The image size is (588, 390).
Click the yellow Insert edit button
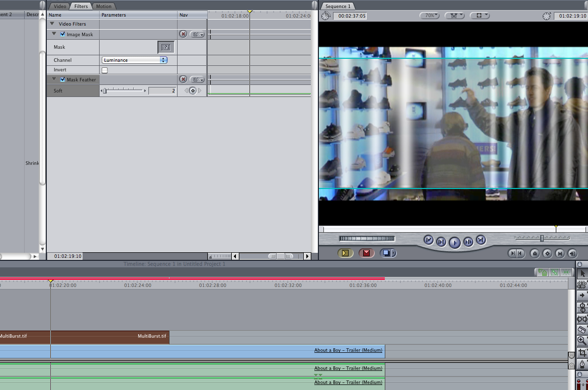point(346,253)
